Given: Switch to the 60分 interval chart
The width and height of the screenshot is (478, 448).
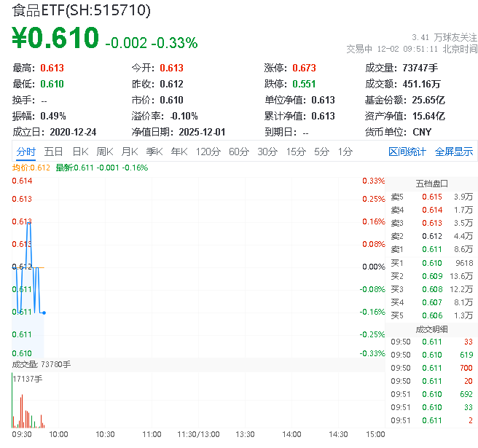Looking at the screenshot, I should coord(238,152).
